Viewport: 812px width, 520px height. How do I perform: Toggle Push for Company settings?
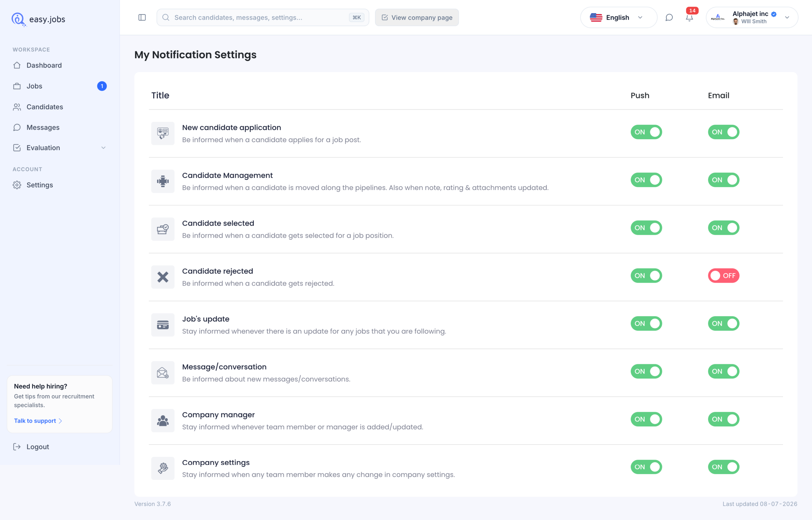[646, 467]
